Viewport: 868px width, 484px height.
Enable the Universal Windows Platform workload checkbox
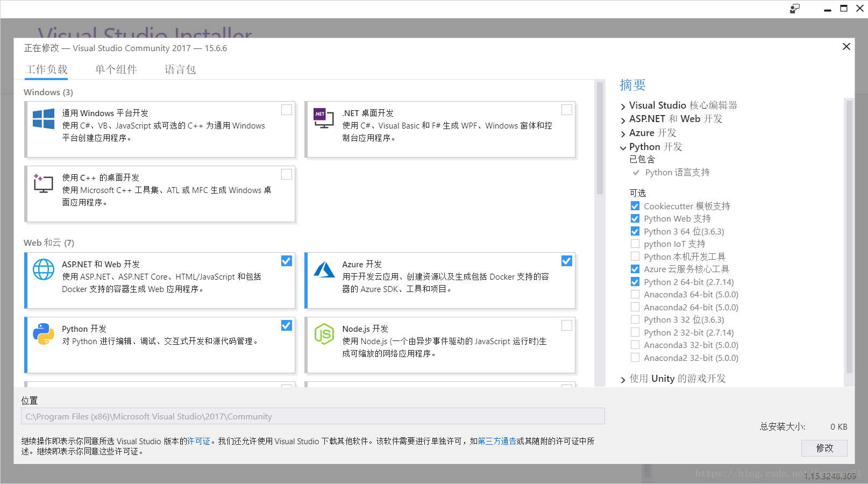click(287, 110)
